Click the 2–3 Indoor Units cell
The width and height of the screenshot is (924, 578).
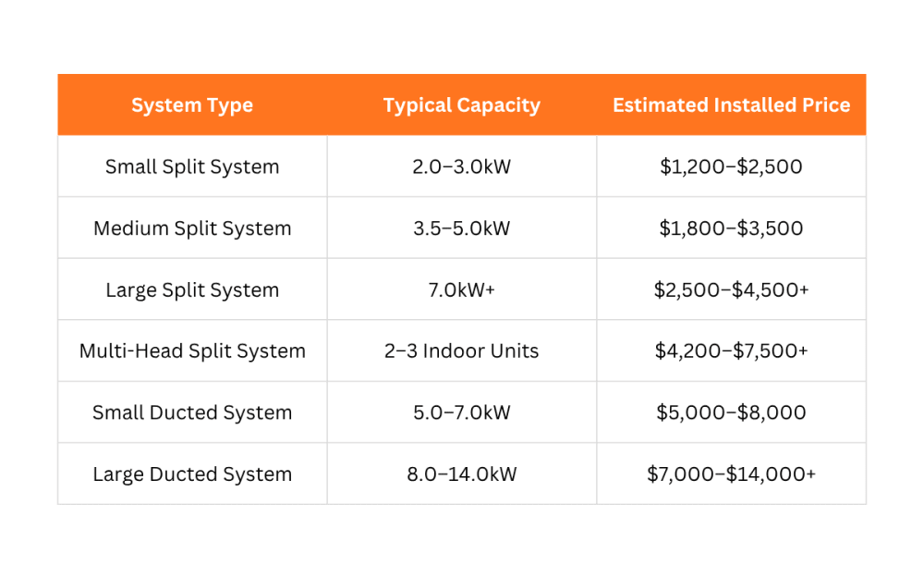click(x=461, y=350)
